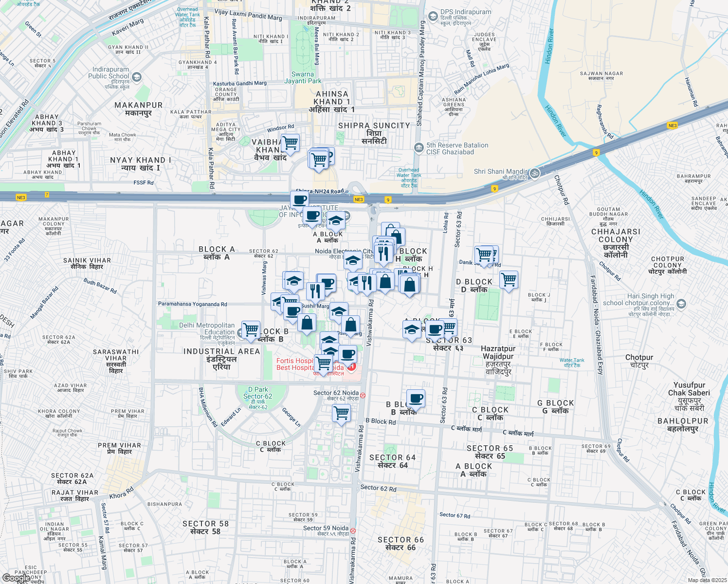Click the shopping cart marker below B Block Rd

[x=341, y=413]
